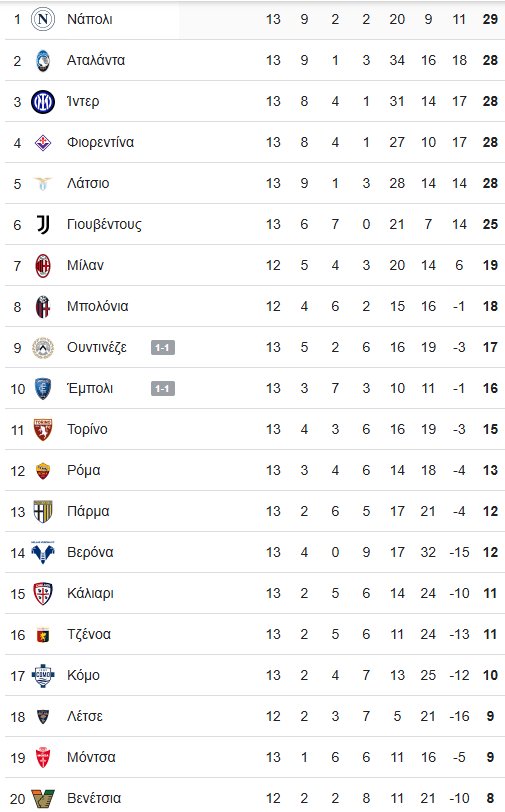The width and height of the screenshot is (505, 812).
Task: Click the Parma shield logo
Action: (43, 512)
